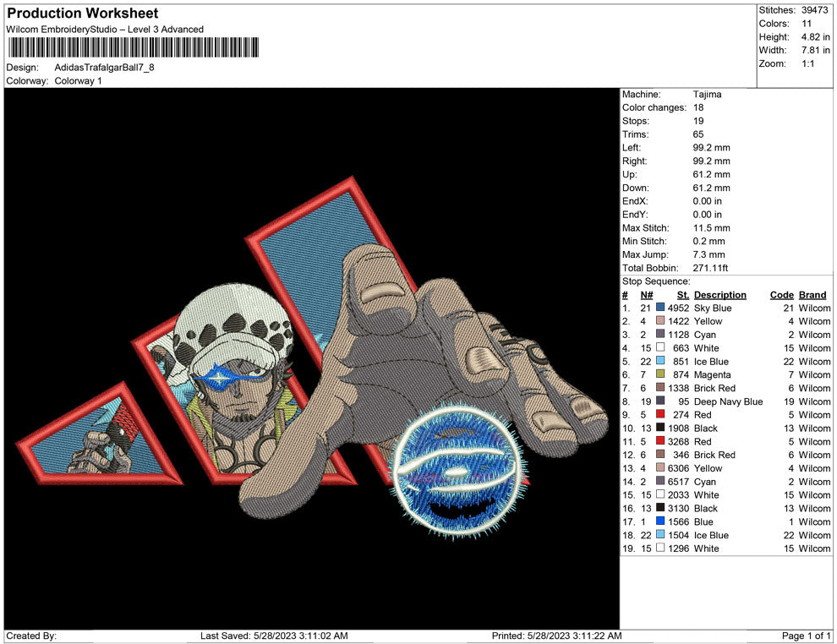
Task: Select the Height value 4.82 in
Action: tap(815, 37)
